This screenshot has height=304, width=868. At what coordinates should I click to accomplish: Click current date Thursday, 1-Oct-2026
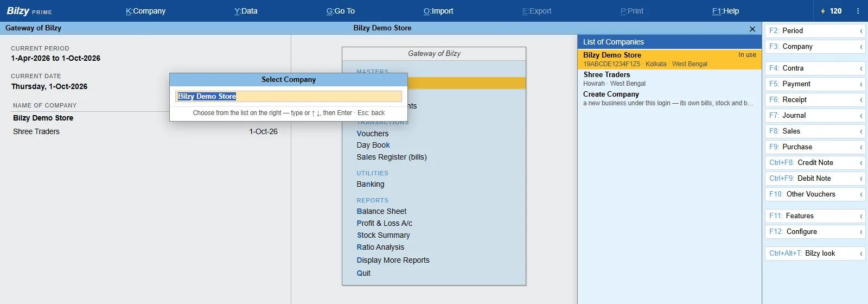pos(49,86)
